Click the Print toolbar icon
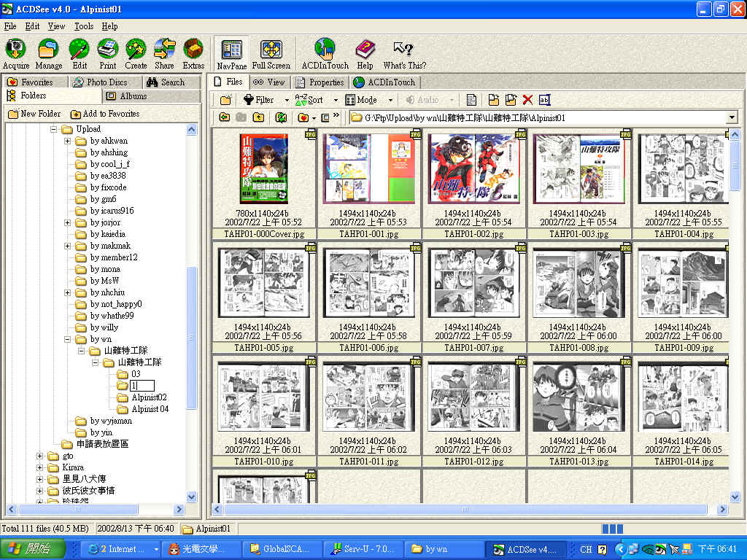The width and height of the screenshot is (747, 560). pyautogui.click(x=108, y=50)
